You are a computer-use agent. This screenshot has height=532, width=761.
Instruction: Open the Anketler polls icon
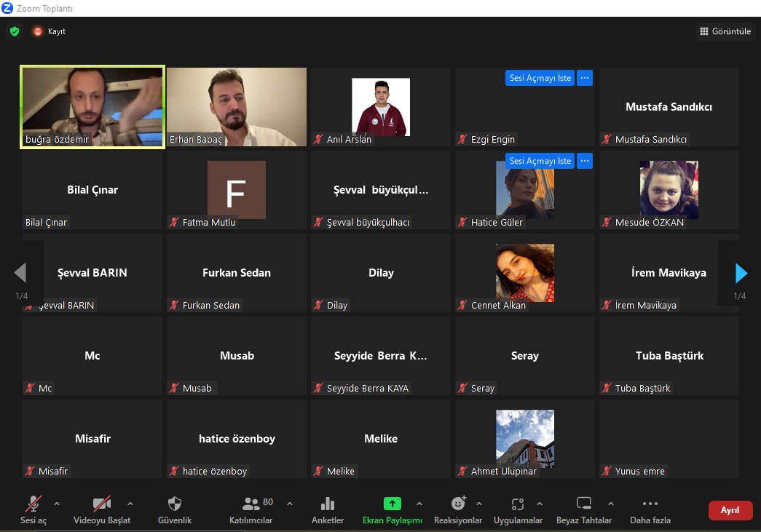click(x=328, y=509)
